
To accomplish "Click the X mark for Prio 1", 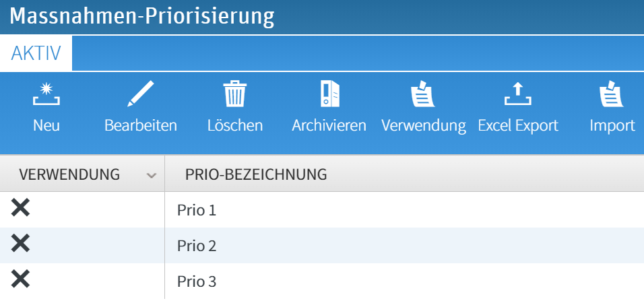I will [x=21, y=209].
